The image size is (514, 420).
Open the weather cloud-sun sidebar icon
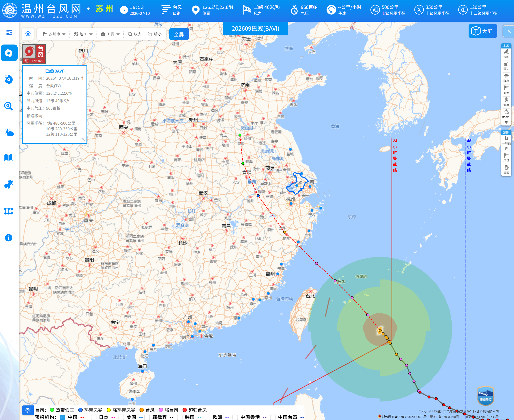(x=9, y=133)
